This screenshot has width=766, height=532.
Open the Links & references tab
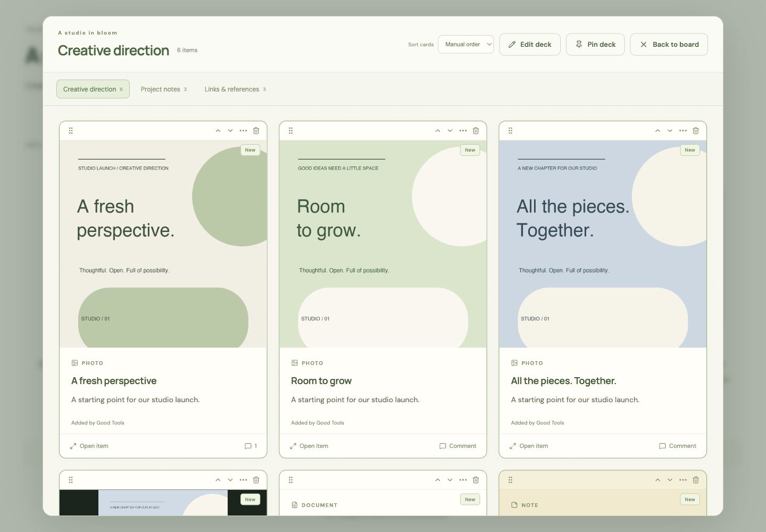click(235, 89)
